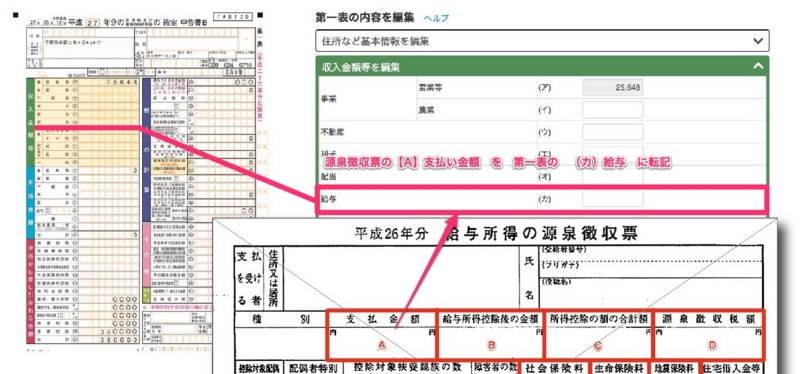This screenshot has width=800, height=374.
Task: Open the ヘルプ link
Action: coord(436,18)
